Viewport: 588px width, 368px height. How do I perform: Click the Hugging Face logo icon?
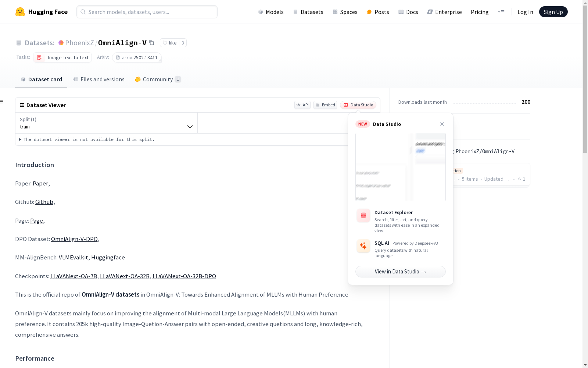pos(20,12)
